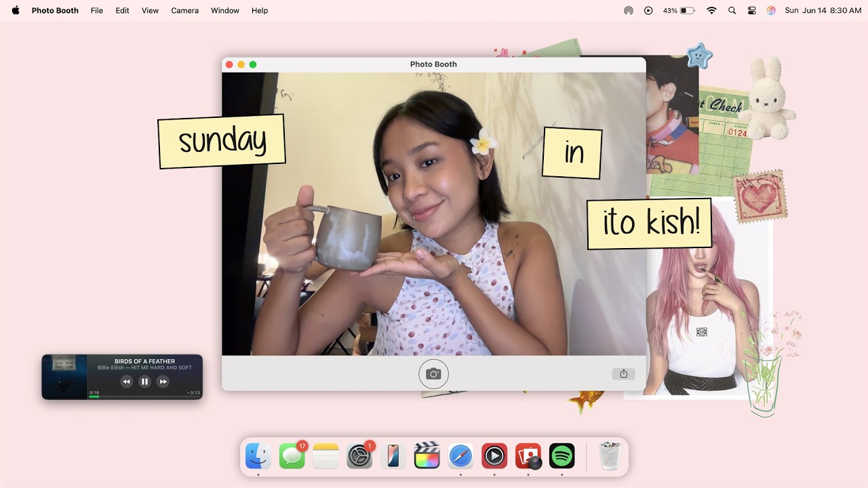This screenshot has width=868, height=488.
Task: Skip to next track in music widget
Action: [x=163, y=382]
